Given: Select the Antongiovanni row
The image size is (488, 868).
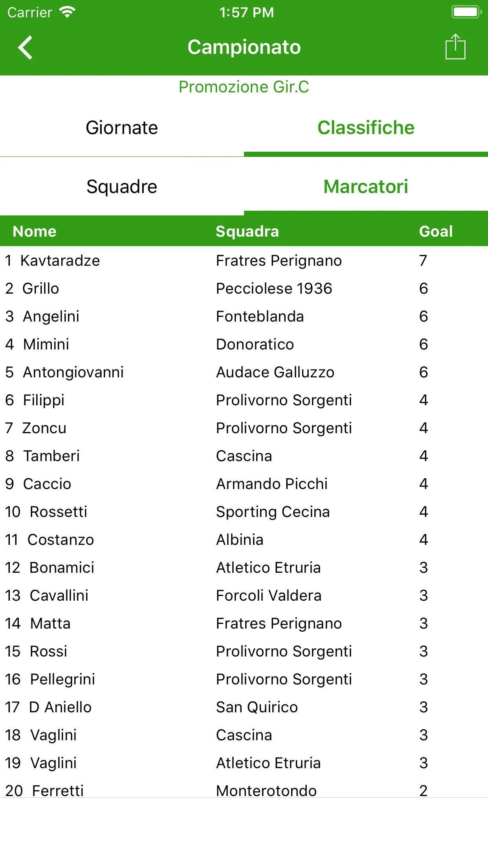Looking at the screenshot, I should pyautogui.click(x=244, y=372).
